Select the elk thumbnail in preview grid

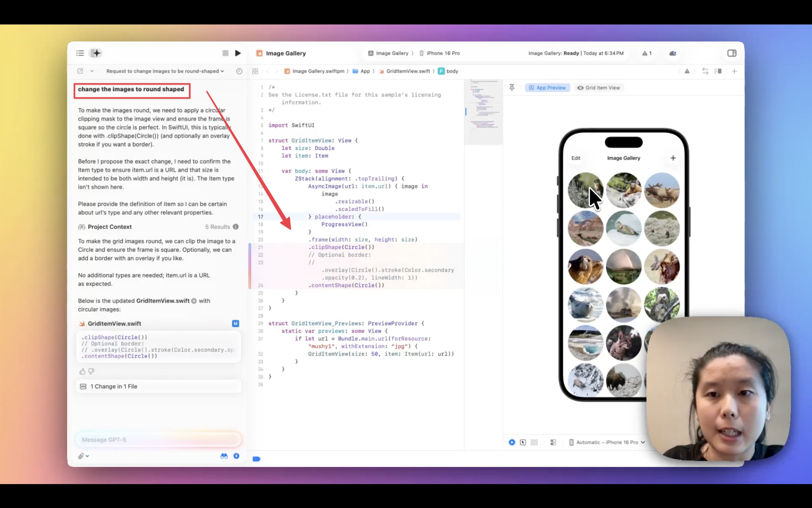coord(662,190)
